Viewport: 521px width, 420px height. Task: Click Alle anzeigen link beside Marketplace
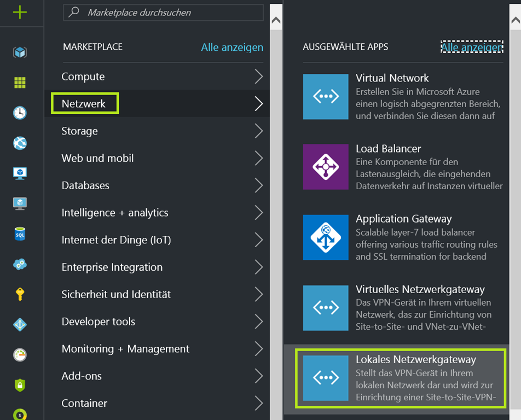click(231, 48)
